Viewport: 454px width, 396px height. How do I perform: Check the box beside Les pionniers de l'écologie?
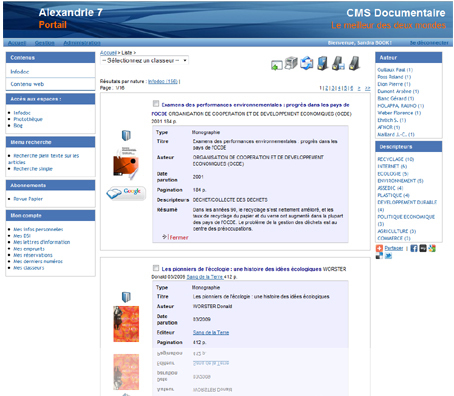point(156,268)
